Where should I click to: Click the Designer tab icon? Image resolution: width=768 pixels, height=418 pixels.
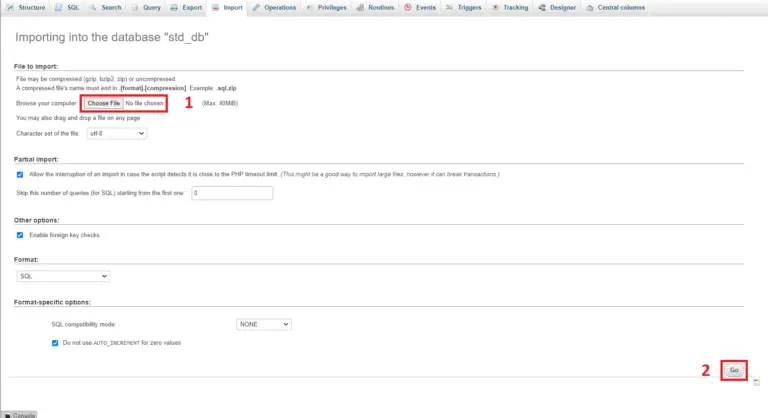pos(542,7)
